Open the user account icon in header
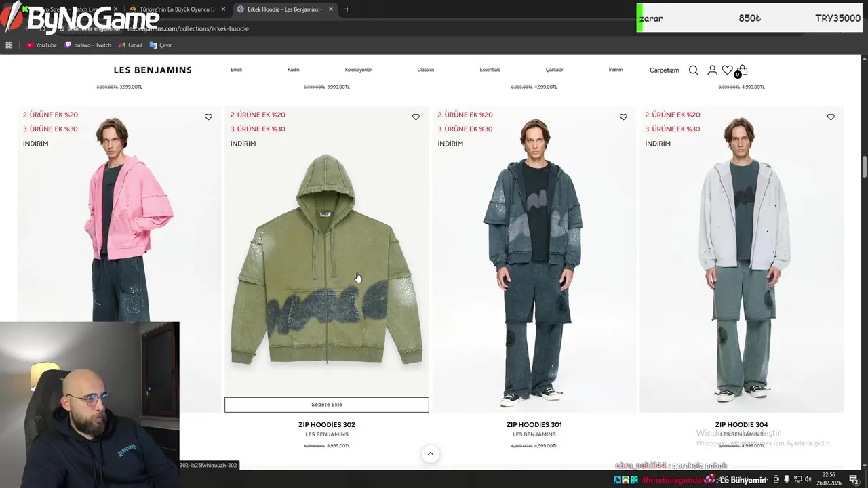 pyautogui.click(x=712, y=70)
